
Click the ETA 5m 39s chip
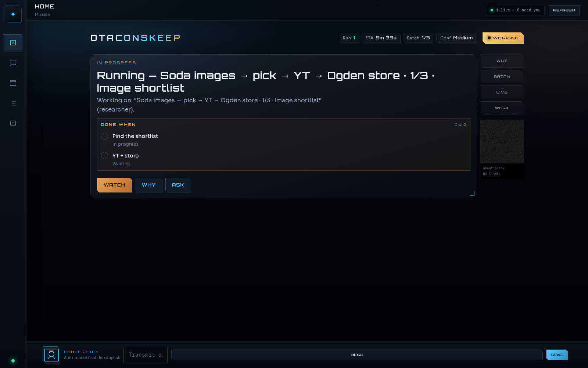[x=381, y=38]
